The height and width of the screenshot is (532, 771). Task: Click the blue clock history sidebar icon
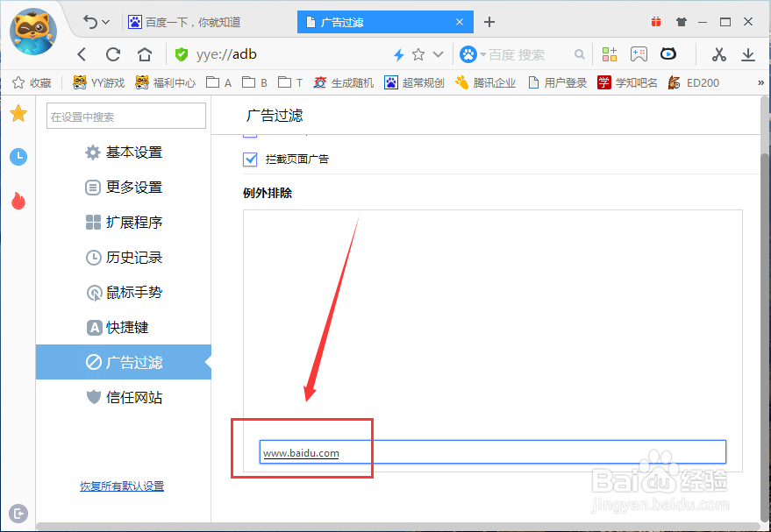[x=18, y=157]
